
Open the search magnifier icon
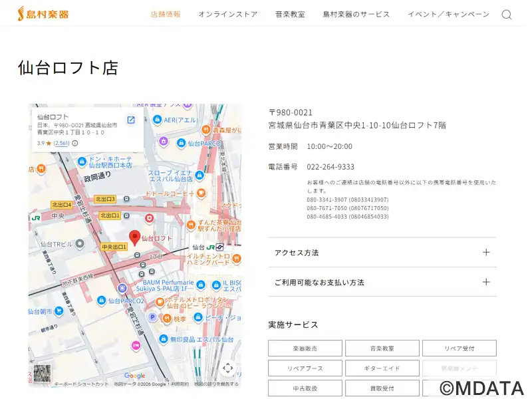pyautogui.click(x=506, y=15)
